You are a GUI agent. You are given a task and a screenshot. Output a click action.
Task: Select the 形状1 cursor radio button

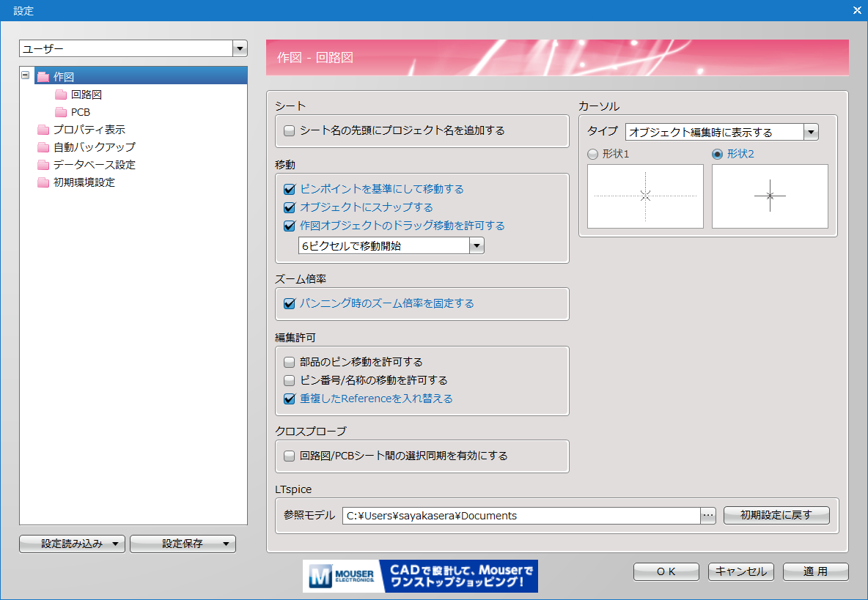pyautogui.click(x=593, y=154)
